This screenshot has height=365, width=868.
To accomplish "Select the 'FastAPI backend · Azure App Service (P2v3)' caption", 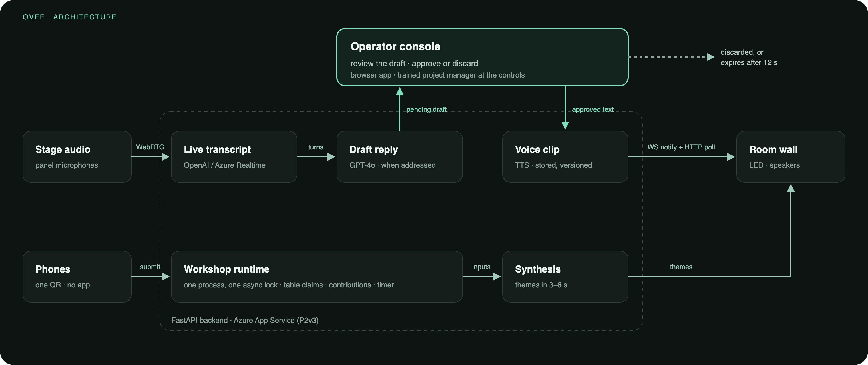I will click(245, 320).
